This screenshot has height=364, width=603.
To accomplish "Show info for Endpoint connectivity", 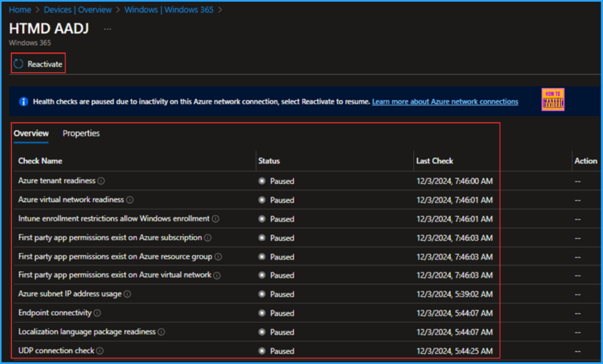I will (97, 313).
